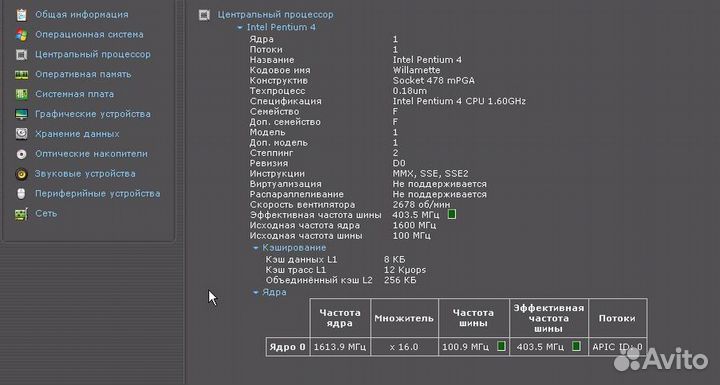Click the Общая информация clipboard icon
Image resolution: width=720 pixels, height=385 pixels.
21,15
